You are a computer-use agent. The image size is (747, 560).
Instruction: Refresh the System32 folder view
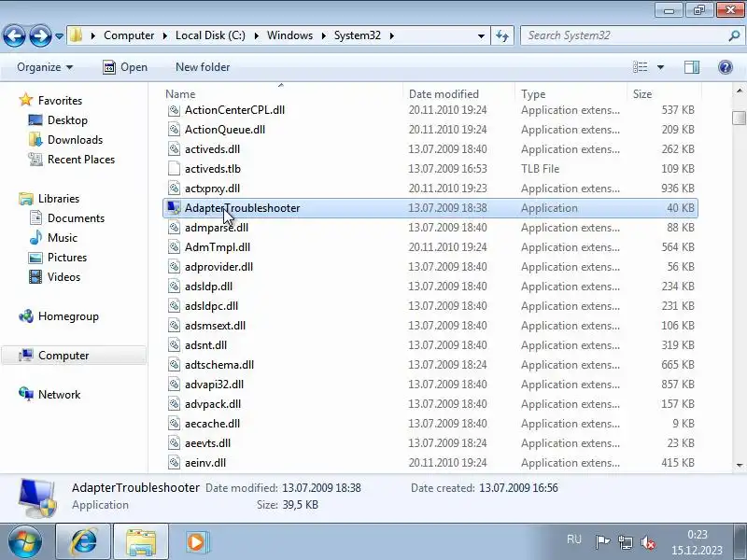[x=502, y=35]
